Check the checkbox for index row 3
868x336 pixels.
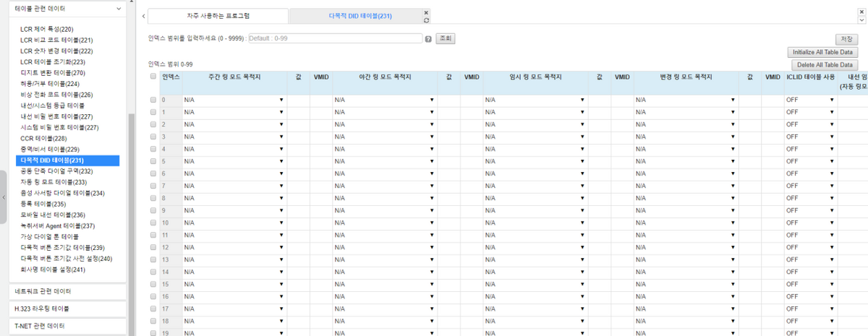153,137
